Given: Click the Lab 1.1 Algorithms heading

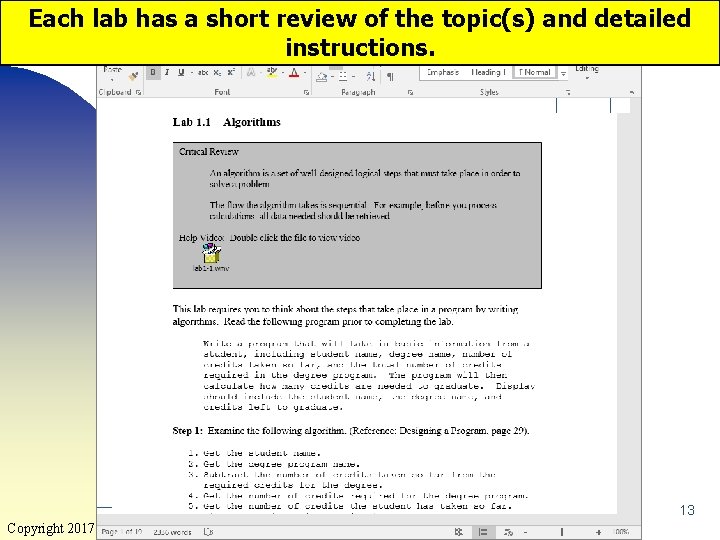Looking at the screenshot, I should pos(226,122).
